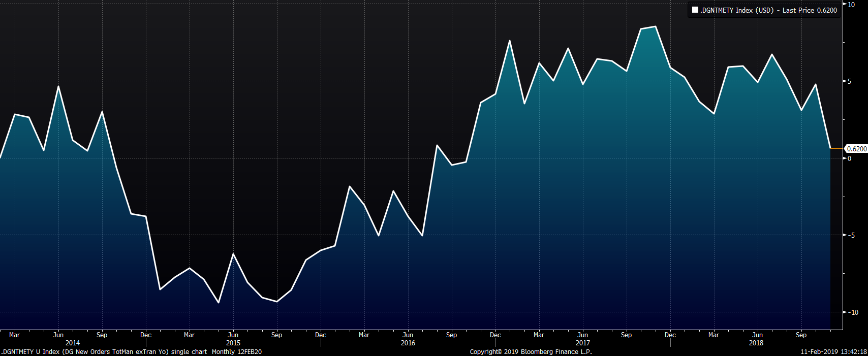The height and width of the screenshot is (356, 868).
Task: Select the 2017 year label on the time axis
Action: click(x=583, y=343)
